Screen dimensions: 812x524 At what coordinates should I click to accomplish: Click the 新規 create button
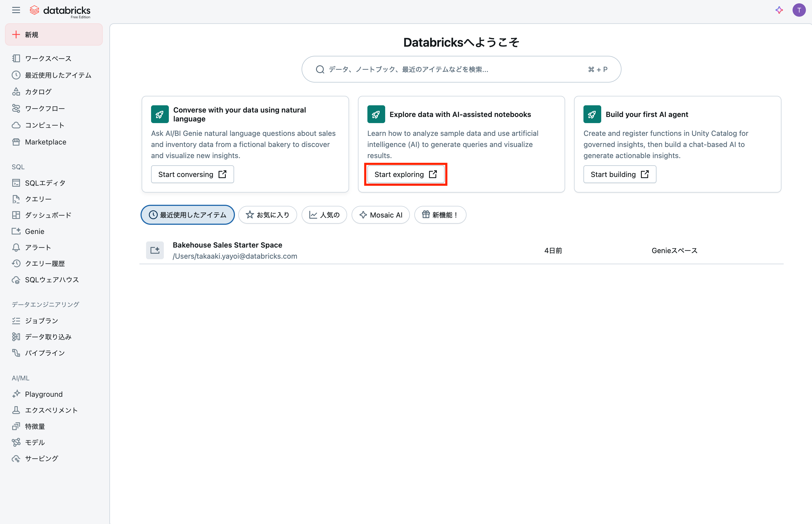54,34
